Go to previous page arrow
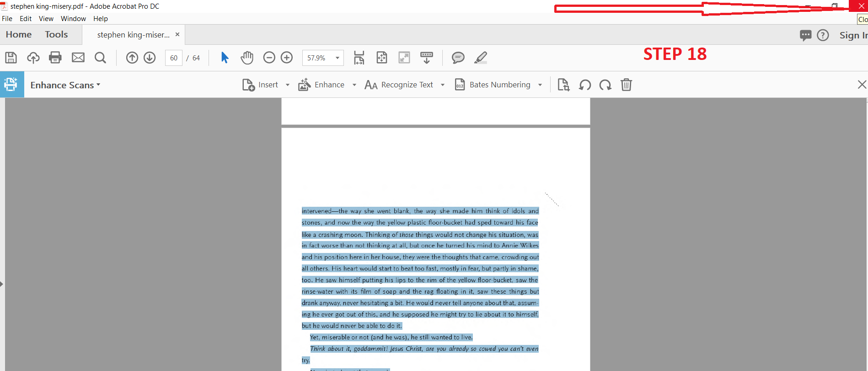 pyautogui.click(x=132, y=58)
